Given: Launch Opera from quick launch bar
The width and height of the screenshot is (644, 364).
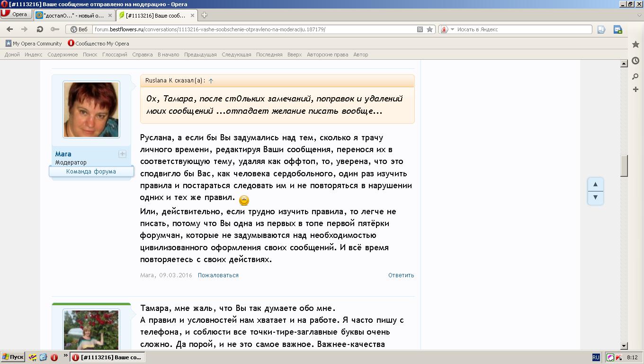Looking at the screenshot, I should coord(54,357).
